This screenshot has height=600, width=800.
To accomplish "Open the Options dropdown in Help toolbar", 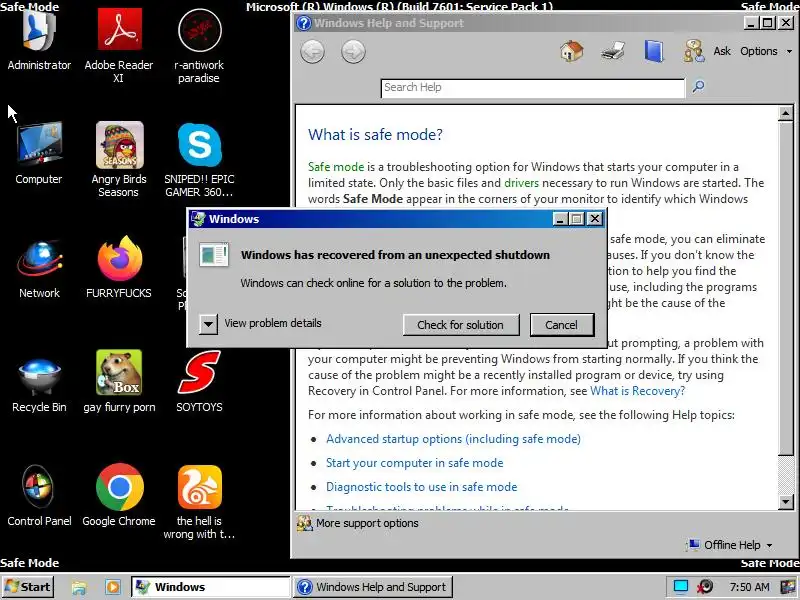I will (x=766, y=51).
